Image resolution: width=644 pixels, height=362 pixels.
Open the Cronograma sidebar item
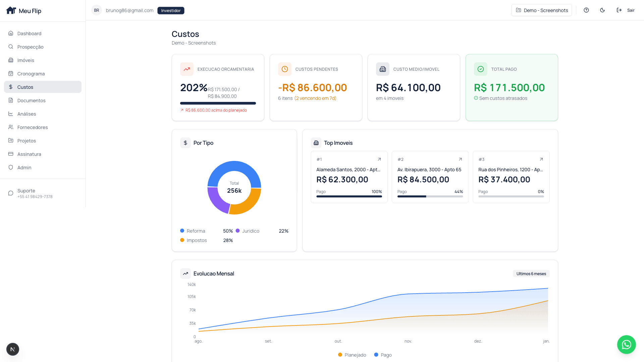click(31, 74)
